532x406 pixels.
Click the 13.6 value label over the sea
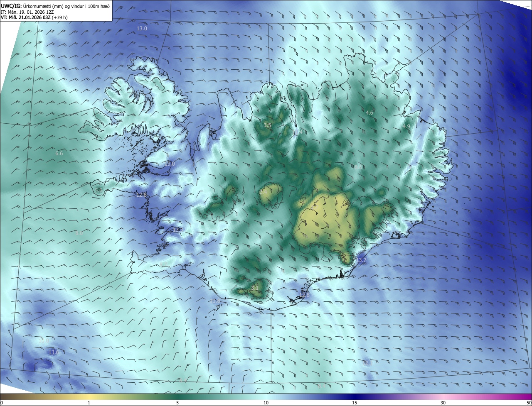54,352
